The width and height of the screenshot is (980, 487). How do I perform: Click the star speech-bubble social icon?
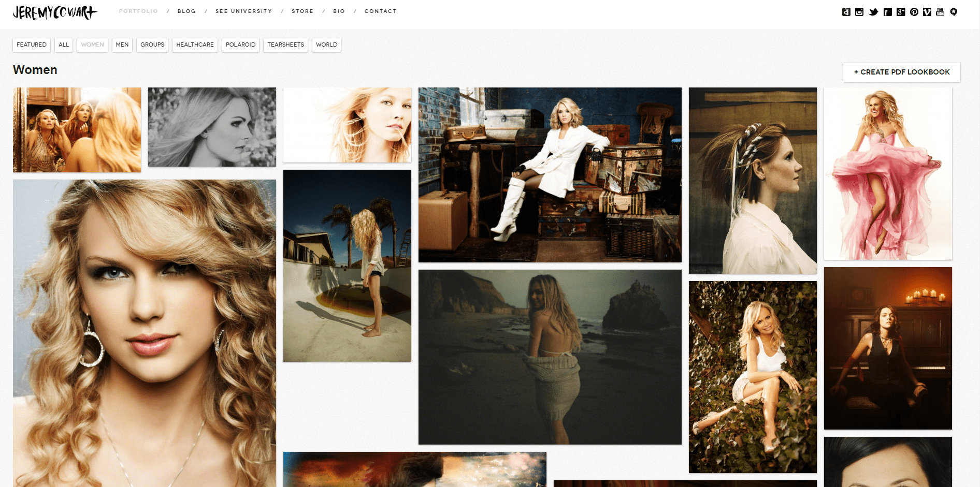tap(954, 12)
